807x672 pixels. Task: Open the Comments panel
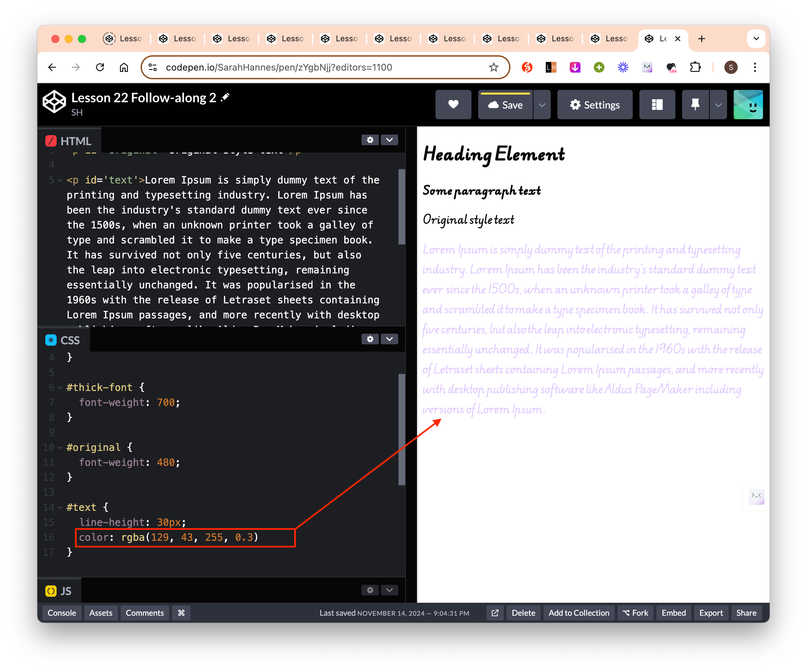pyautogui.click(x=145, y=613)
